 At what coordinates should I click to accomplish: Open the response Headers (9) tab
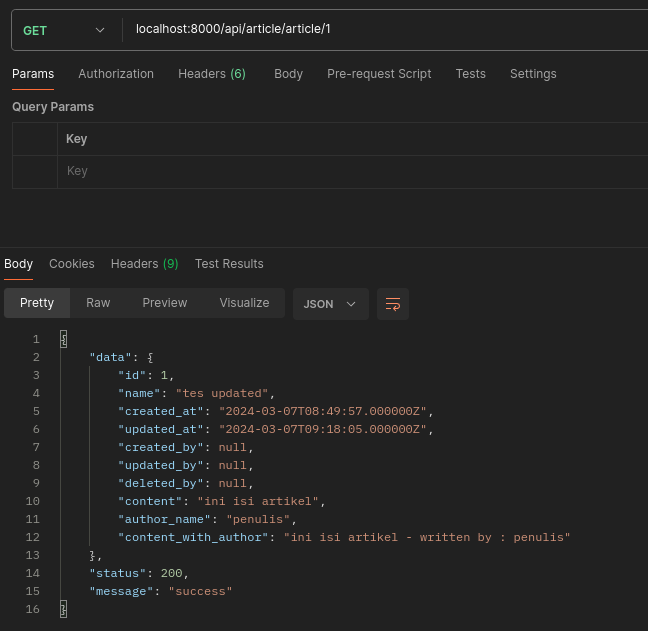(144, 264)
